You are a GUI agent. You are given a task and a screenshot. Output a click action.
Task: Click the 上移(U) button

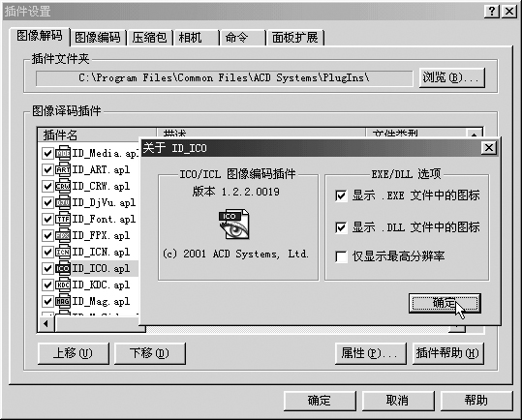(74, 353)
